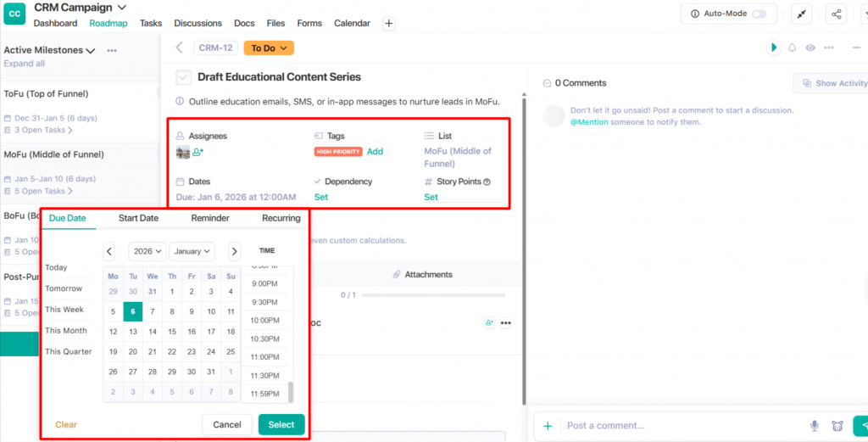Set the Story Points value
868x442 pixels.
tap(431, 197)
